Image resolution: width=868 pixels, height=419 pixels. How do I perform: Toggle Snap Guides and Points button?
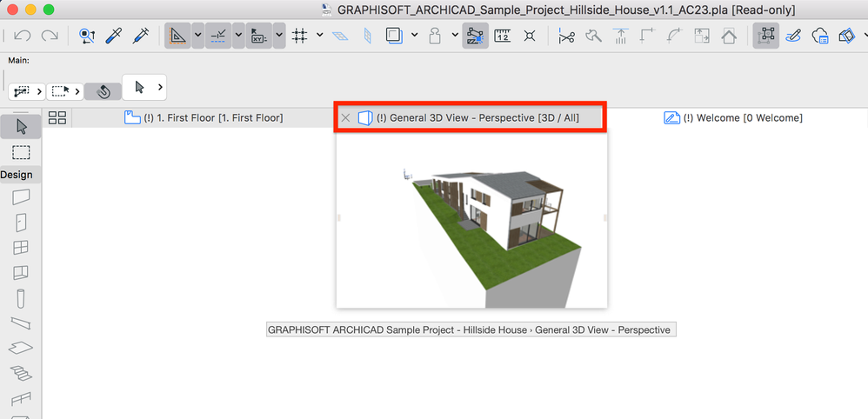pos(218,36)
